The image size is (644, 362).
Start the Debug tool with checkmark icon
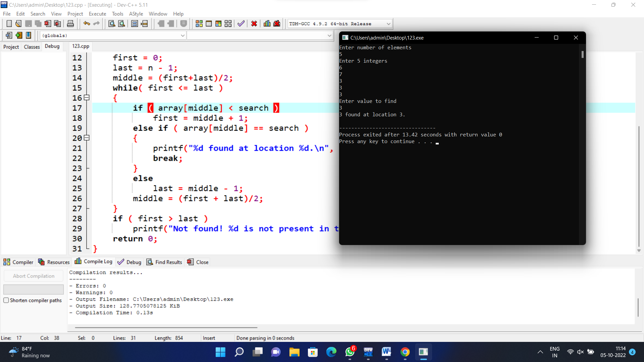click(240, 23)
